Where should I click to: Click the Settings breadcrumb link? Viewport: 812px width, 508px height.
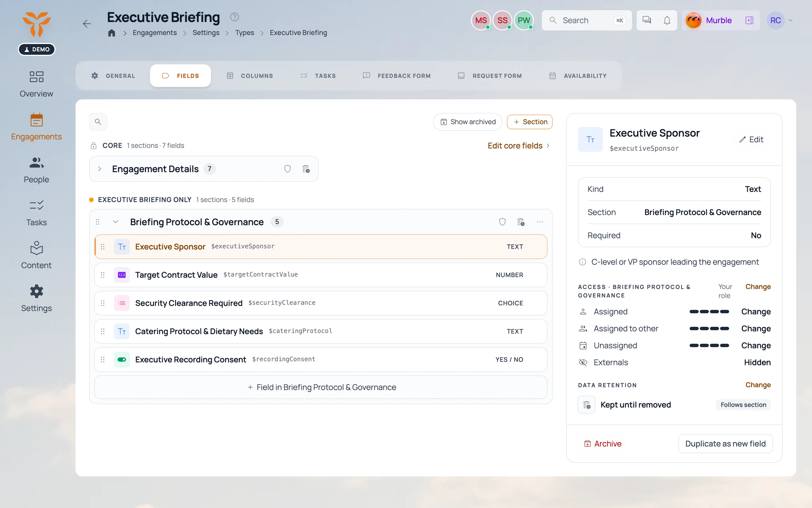[206, 32]
